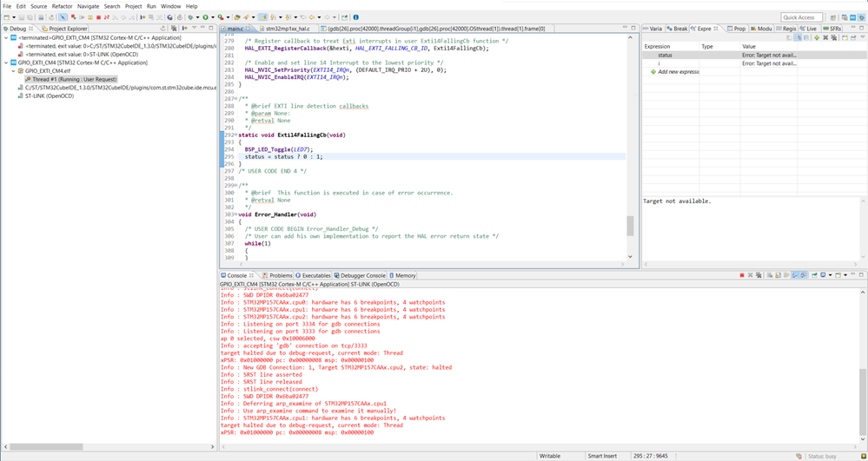This screenshot has width=868, height=461.
Task: Click the blue information icon in toolbar
Action: tap(356, 17)
